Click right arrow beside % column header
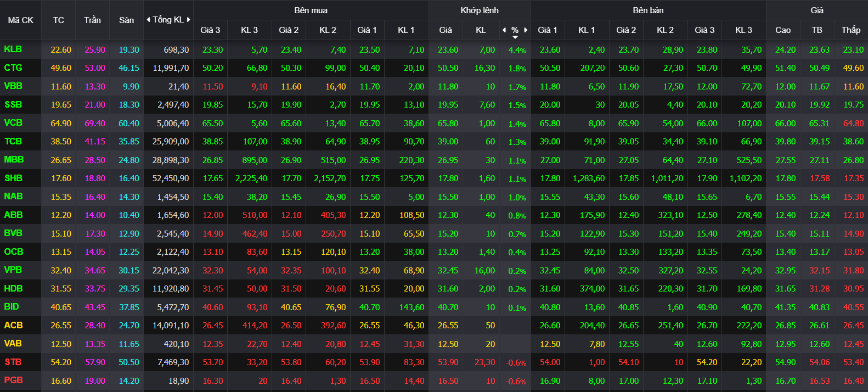This screenshot has height=392, width=868. click(526, 30)
